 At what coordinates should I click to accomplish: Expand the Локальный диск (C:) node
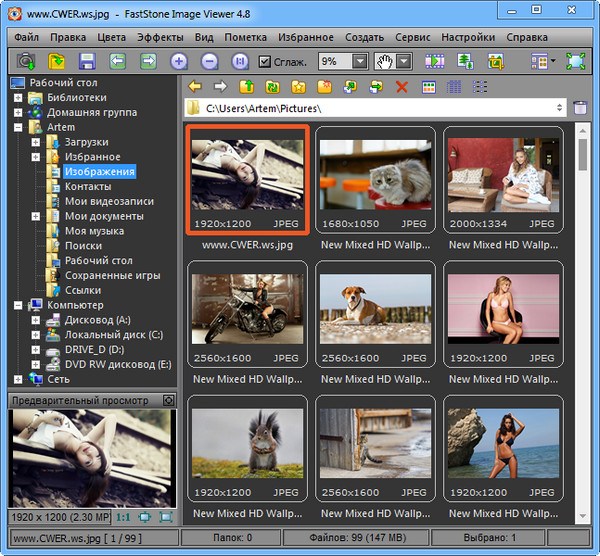pyautogui.click(x=35, y=335)
